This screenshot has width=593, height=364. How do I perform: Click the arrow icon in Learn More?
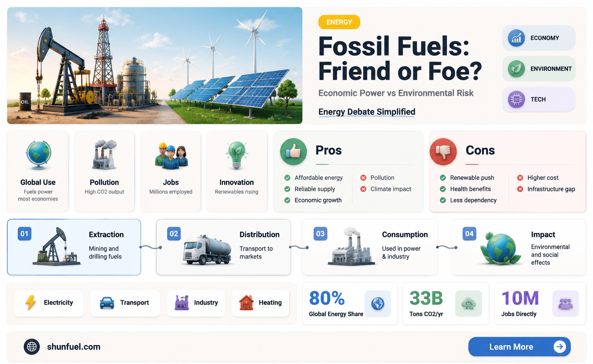click(560, 347)
